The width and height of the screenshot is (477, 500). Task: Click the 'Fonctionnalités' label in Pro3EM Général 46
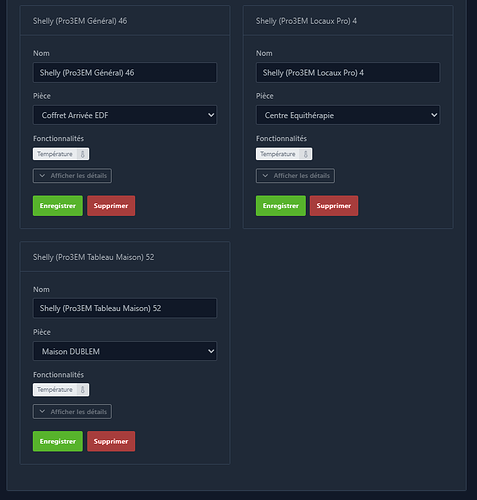(x=58, y=138)
